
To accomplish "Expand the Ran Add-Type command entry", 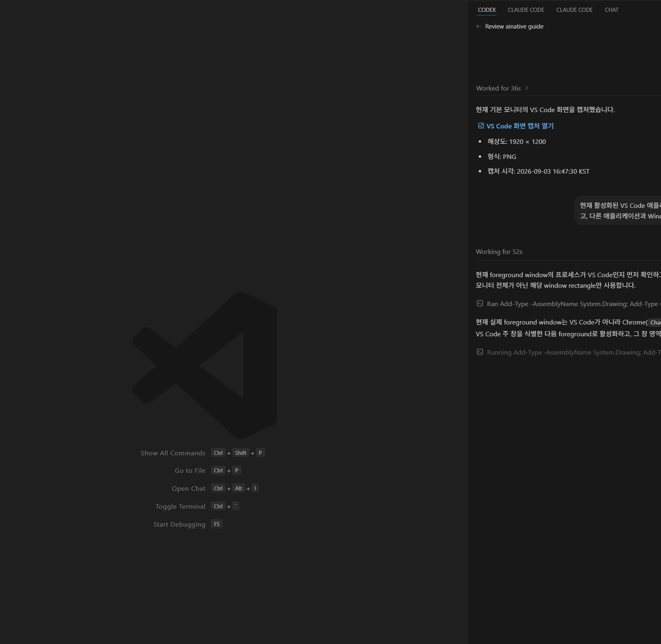I will tap(573, 304).
